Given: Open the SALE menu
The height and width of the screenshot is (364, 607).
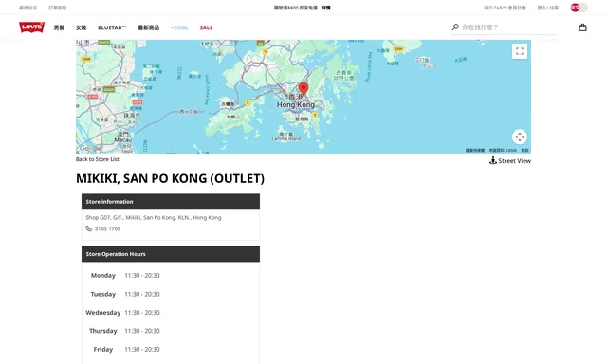Looking at the screenshot, I should point(206,27).
